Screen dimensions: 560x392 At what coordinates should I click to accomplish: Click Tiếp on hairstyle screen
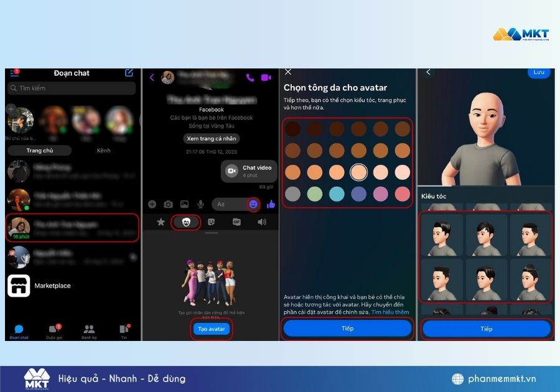(487, 329)
